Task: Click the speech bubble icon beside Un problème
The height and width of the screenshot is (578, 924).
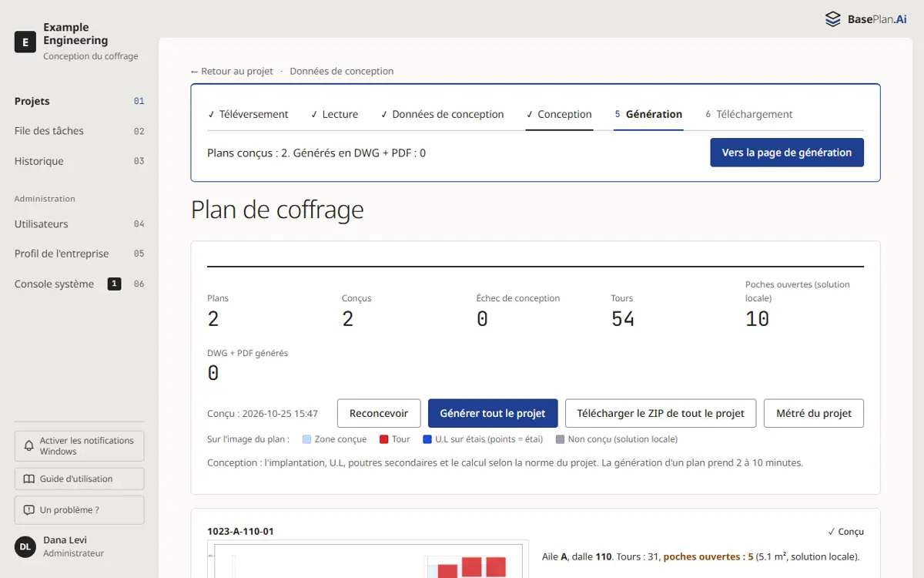Action: [x=29, y=510]
